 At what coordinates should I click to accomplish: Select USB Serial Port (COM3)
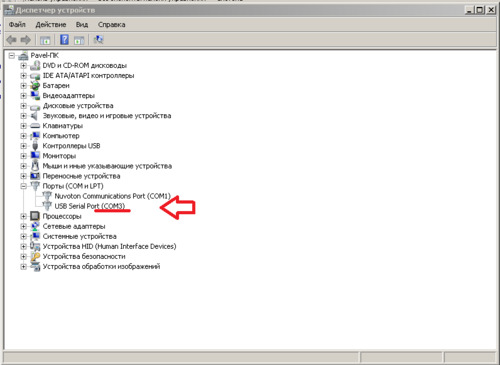(x=90, y=206)
